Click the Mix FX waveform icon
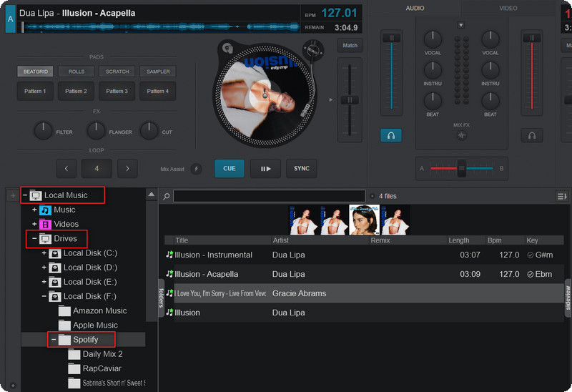The height and width of the screenshot is (392, 572). (x=461, y=136)
